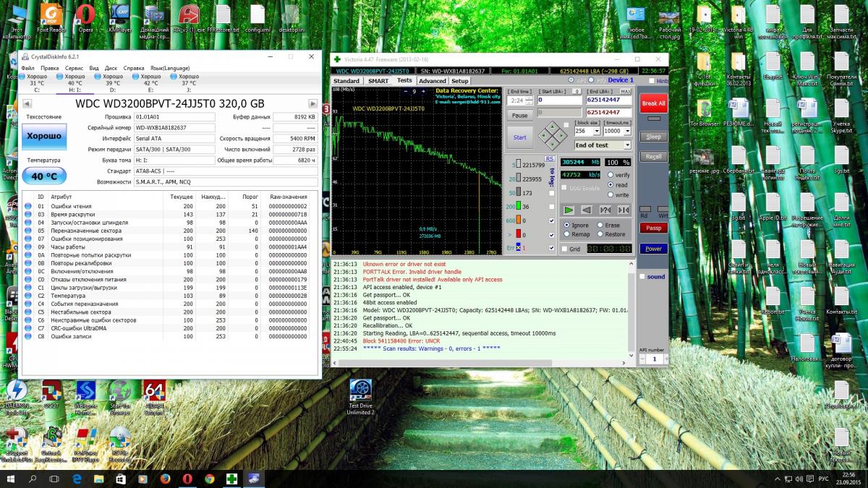Toggle the Hints checkbox in Victoria
The image size is (868, 488).
[652, 81]
